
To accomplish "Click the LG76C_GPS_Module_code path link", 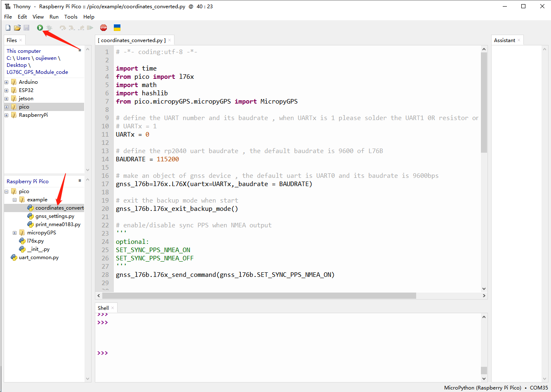I will pyautogui.click(x=37, y=72).
